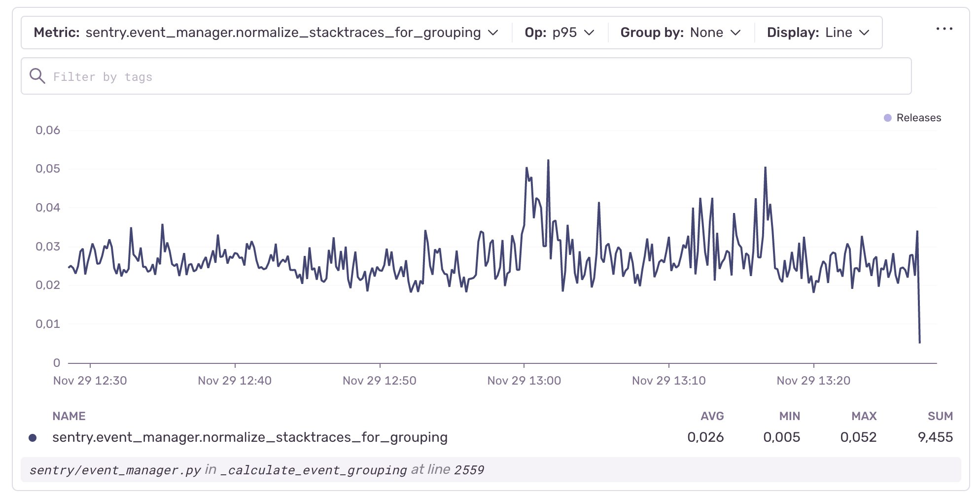The height and width of the screenshot is (497, 980).
Task: Sort by the MIN column header
Action: coord(789,416)
